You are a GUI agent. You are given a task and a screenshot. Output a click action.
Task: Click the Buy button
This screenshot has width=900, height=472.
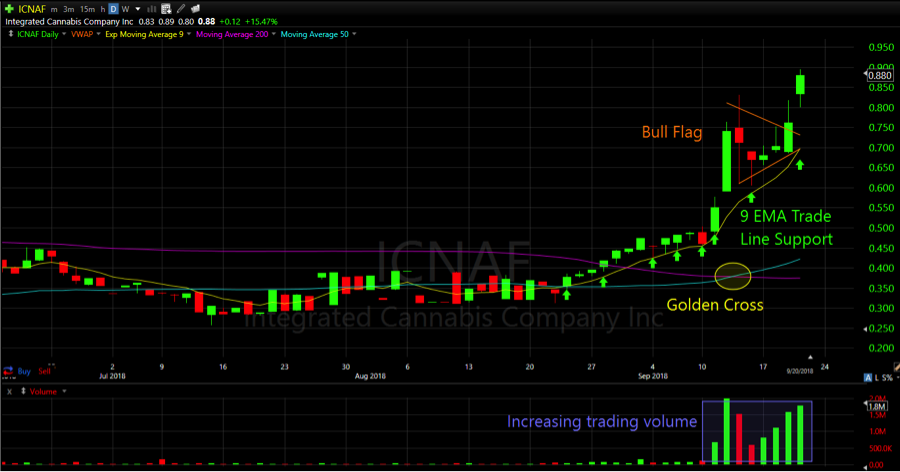[x=24, y=371]
